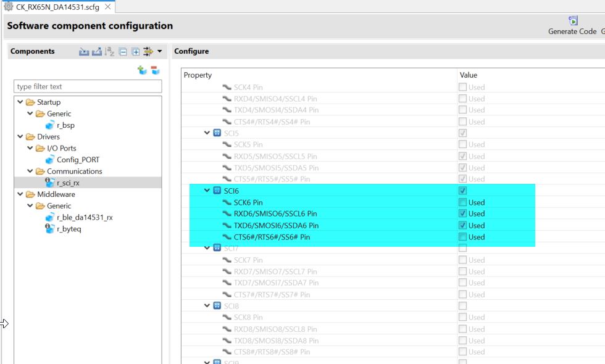
Task: Click the SCI8 peripheral chip icon
Action: (x=217, y=306)
